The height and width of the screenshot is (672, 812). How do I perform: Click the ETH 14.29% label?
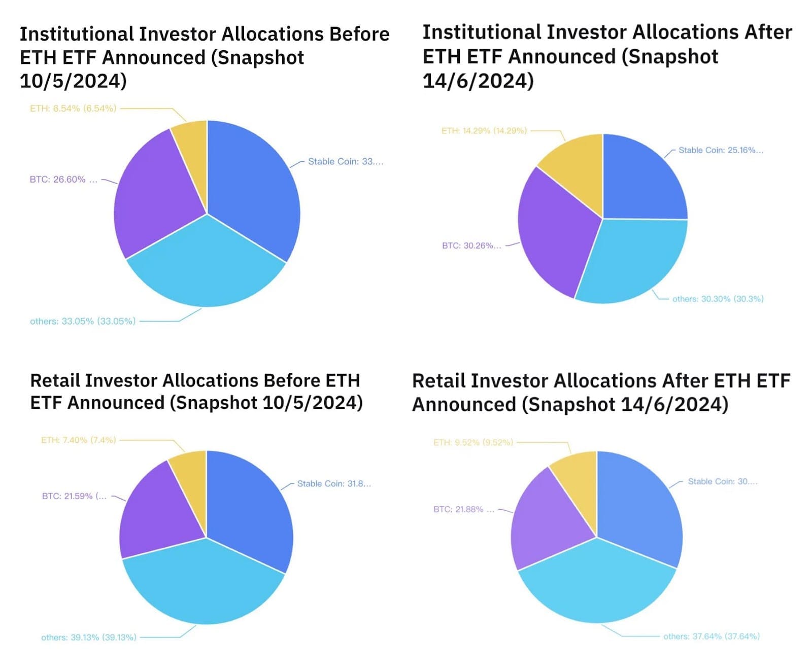point(484,131)
